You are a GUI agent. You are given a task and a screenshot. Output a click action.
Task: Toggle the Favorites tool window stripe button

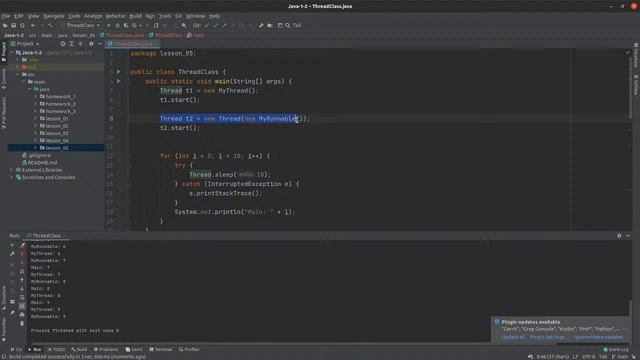(x=4, y=329)
